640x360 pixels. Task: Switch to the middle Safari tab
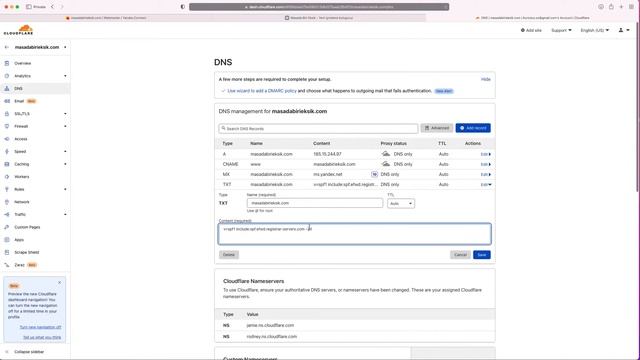[319, 18]
